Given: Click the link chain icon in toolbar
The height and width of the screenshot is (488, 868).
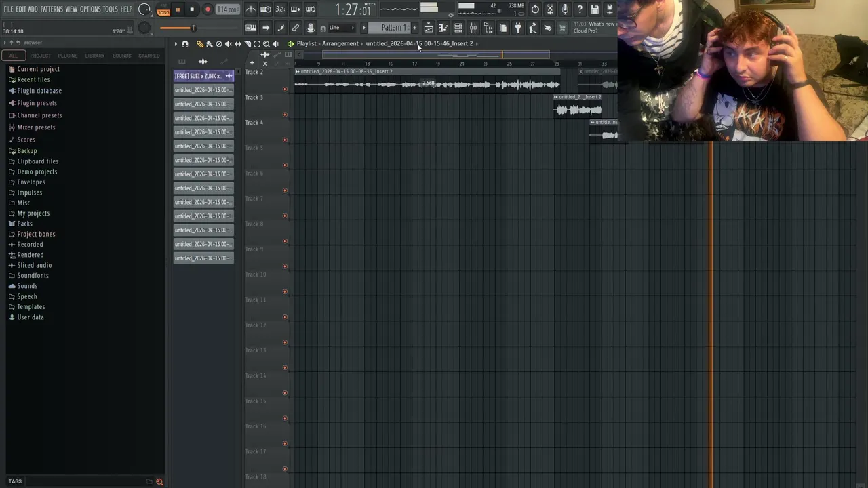Looking at the screenshot, I should pos(296,28).
